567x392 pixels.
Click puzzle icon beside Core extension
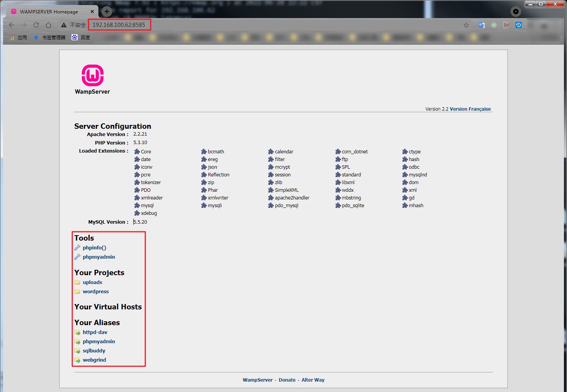(x=137, y=152)
